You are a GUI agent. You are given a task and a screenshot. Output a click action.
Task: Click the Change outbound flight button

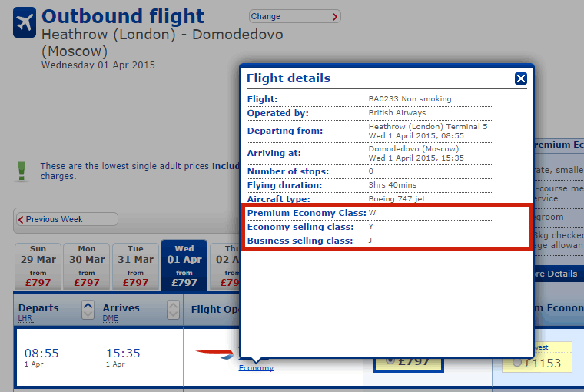[x=294, y=16]
